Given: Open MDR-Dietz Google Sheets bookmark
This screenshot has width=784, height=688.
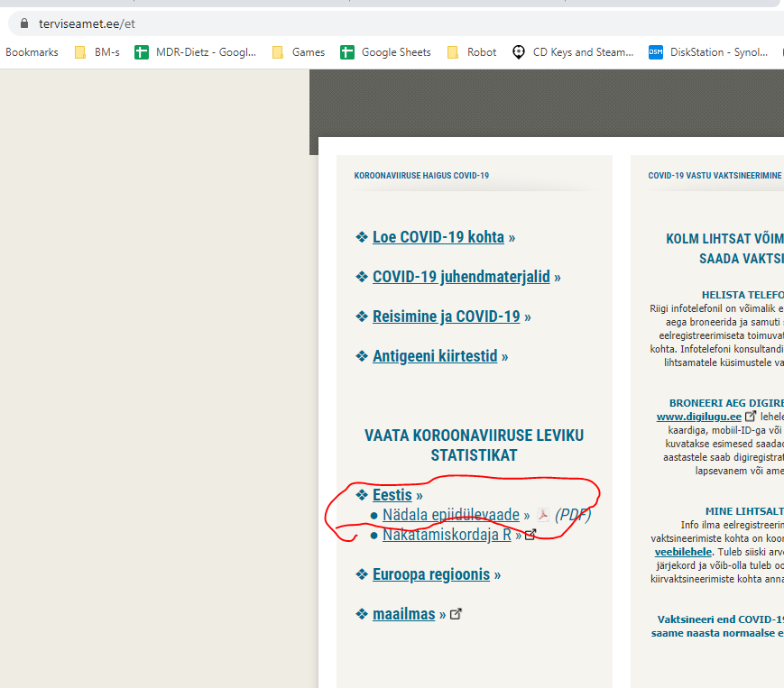Looking at the screenshot, I should coord(196,52).
